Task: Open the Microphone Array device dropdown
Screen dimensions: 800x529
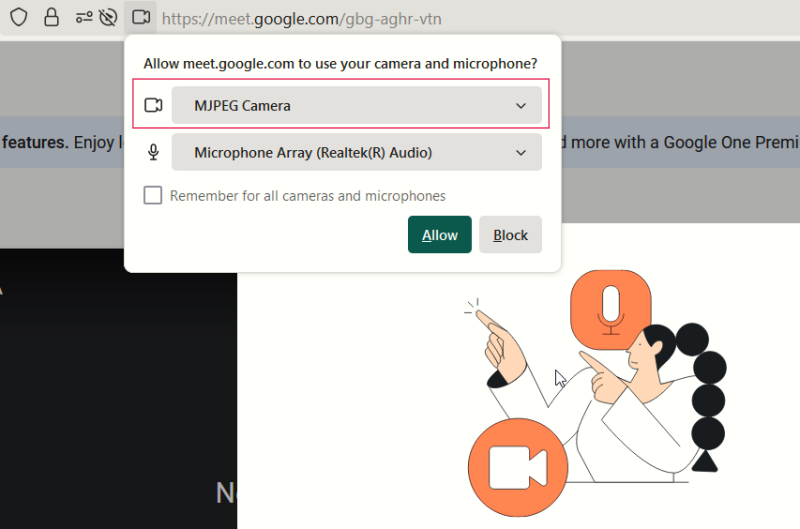Action: pos(356,152)
